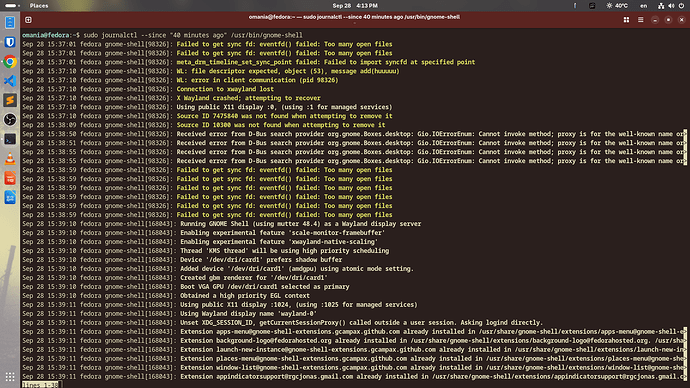Open the volume icon in the top bar

tap(671, 6)
